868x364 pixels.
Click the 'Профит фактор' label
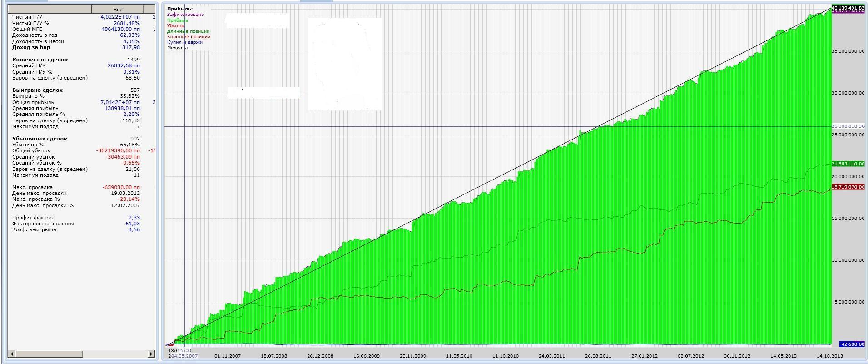[32, 218]
